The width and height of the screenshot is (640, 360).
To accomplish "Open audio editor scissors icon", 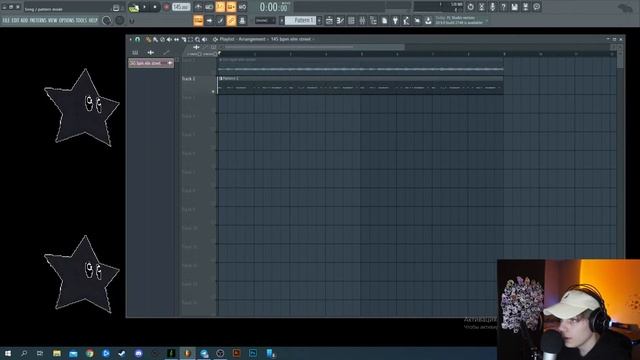I will click(x=482, y=7).
